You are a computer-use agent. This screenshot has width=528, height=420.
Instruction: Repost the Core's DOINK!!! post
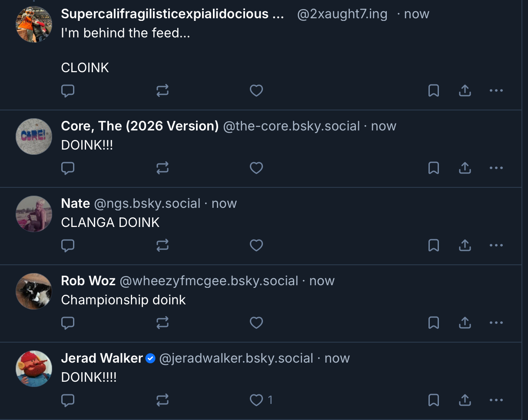tap(162, 168)
